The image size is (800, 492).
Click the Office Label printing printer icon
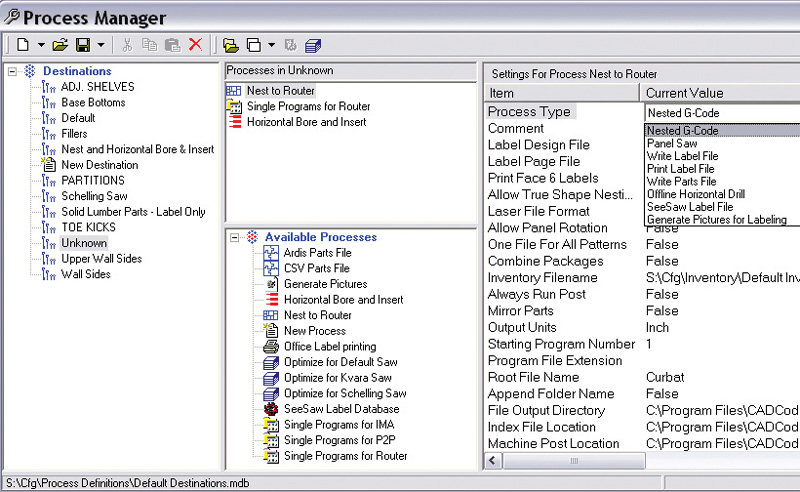click(270, 346)
